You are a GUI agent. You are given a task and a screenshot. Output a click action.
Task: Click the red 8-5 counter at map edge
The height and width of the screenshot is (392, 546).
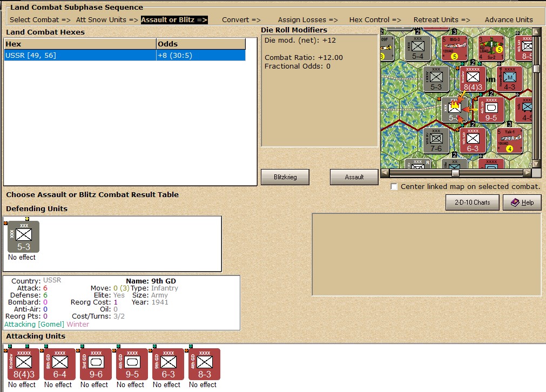pyautogui.click(x=523, y=48)
